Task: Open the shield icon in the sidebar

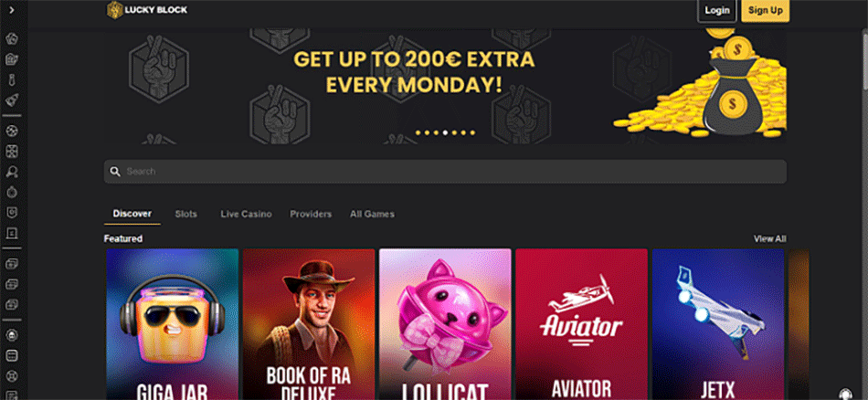Action: pos(12,213)
